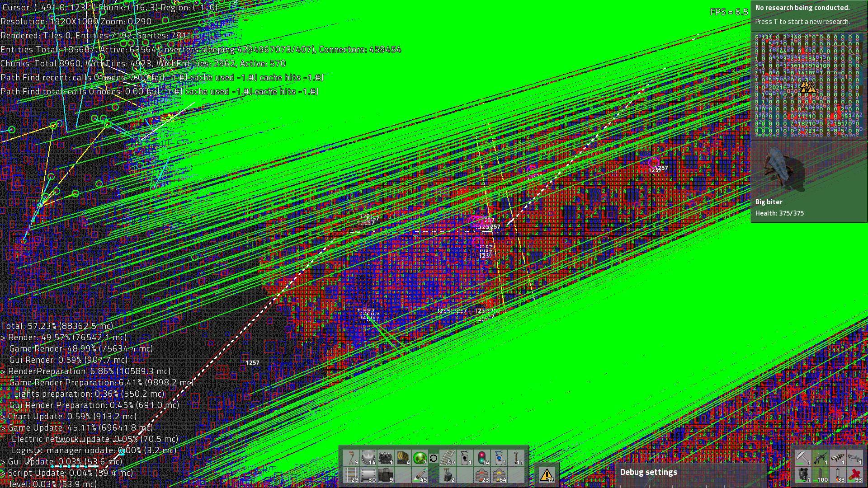Select the rocket launcher weapon slot
868x488 pixels.
tap(837, 458)
